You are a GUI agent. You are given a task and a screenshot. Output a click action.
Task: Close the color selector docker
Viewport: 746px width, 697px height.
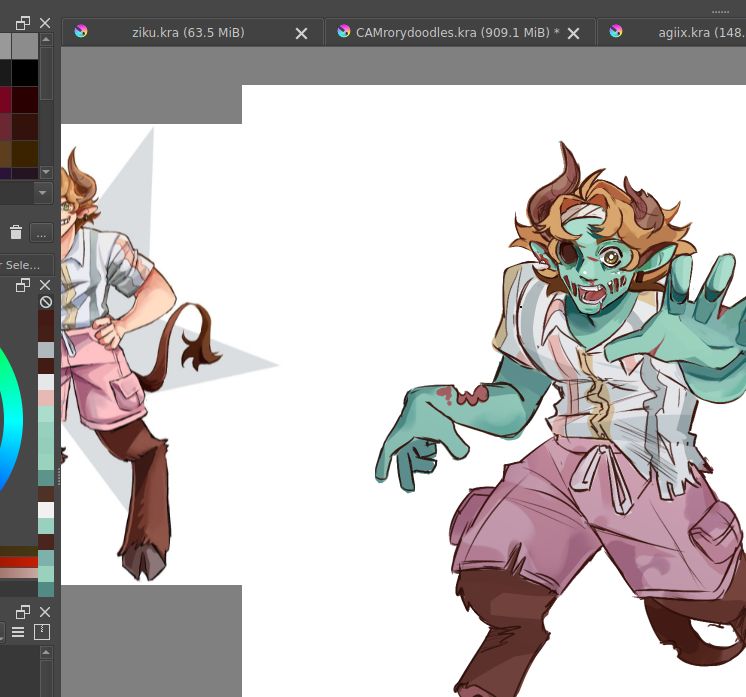[x=45, y=286]
